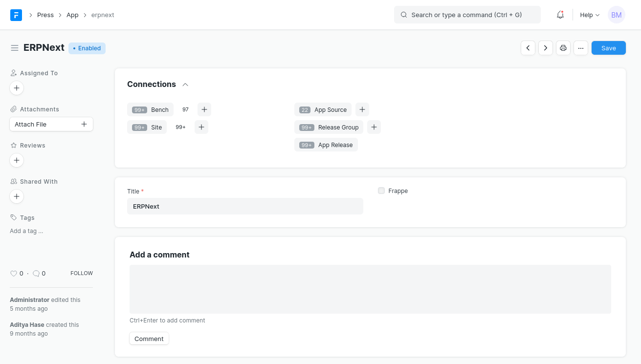Click Attach File button

(51, 125)
